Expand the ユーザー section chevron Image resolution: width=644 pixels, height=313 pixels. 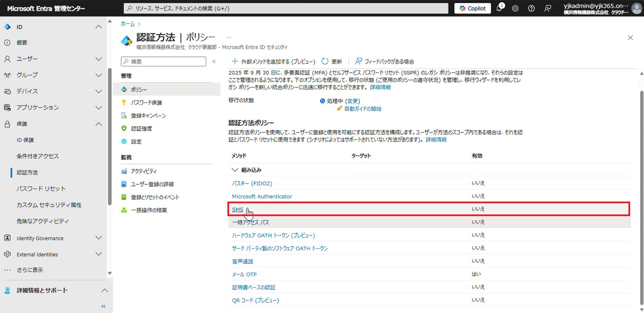pos(98,59)
